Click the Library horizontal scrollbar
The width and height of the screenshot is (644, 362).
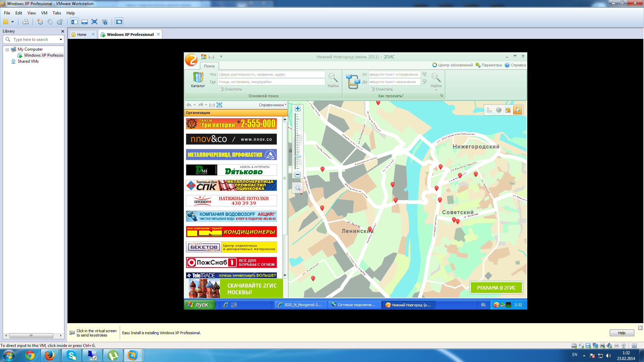(x=31, y=336)
